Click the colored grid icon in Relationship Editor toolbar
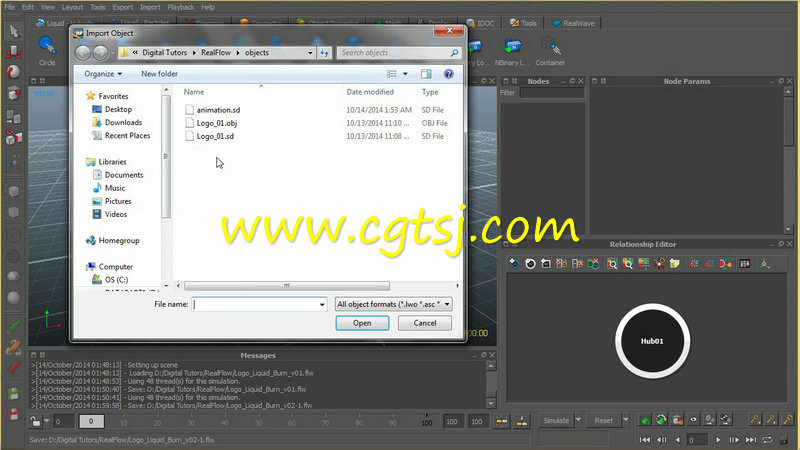Image resolution: width=800 pixels, height=450 pixels. pyautogui.click(x=745, y=264)
